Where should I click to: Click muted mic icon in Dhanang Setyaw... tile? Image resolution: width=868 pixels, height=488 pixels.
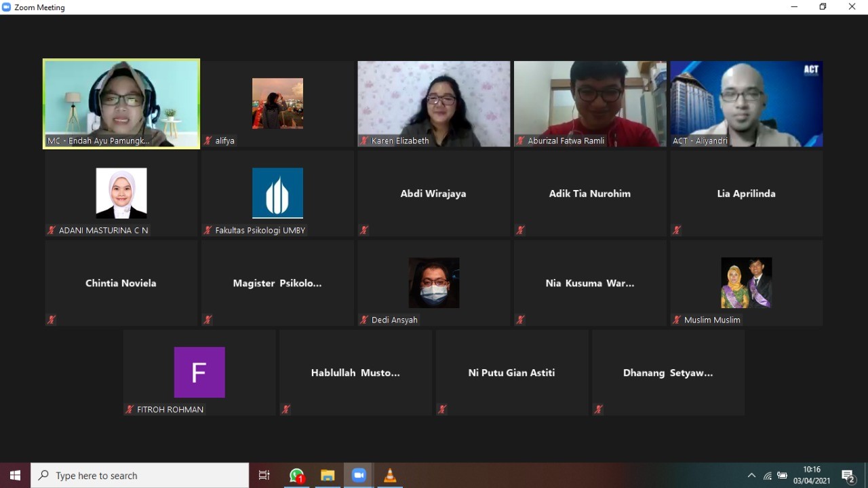599,409
